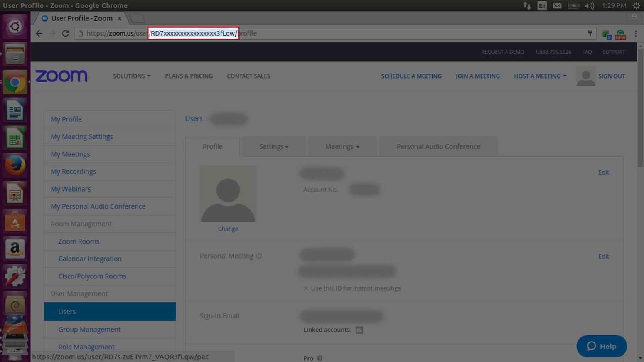
Task: Expand the Host a Meeting dropdown
Action: pos(540,76)
